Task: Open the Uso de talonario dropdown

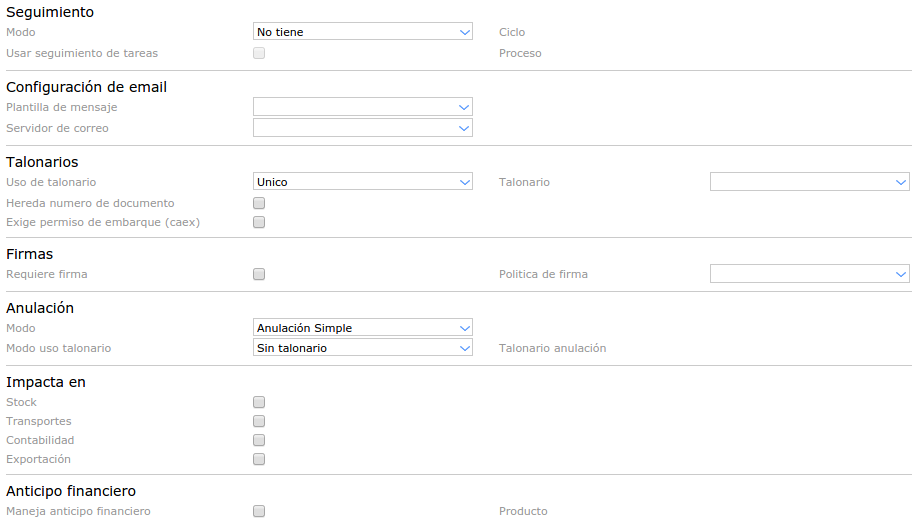Action: [x=362, y=182]
